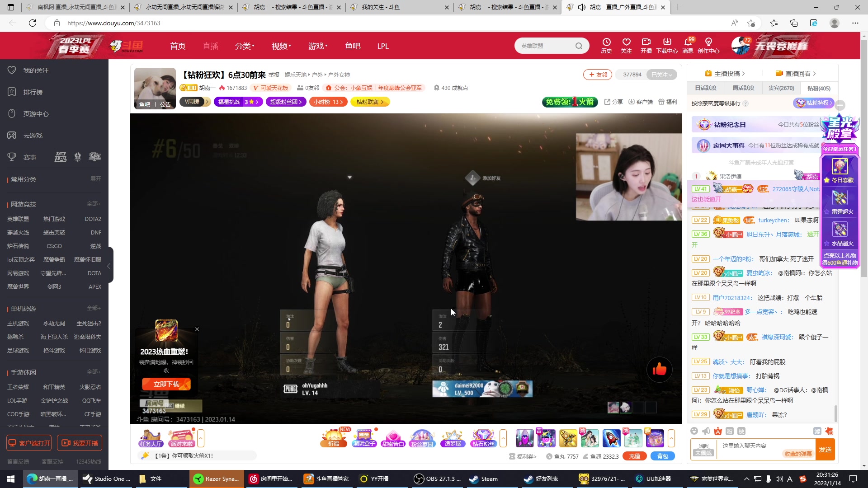Click the red crown 'A' icon in the chat toolbar
868x488 pixels.
[718, 431]
